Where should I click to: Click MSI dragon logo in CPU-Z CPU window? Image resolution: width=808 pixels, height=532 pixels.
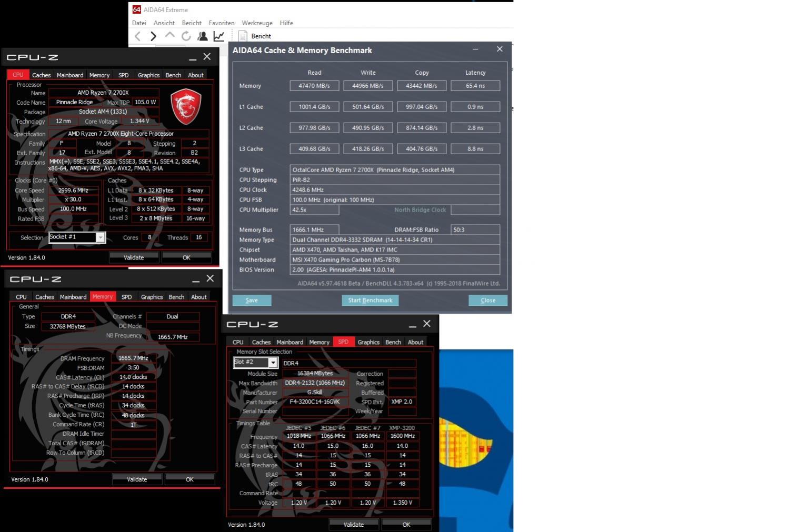(x=186, y=106)
